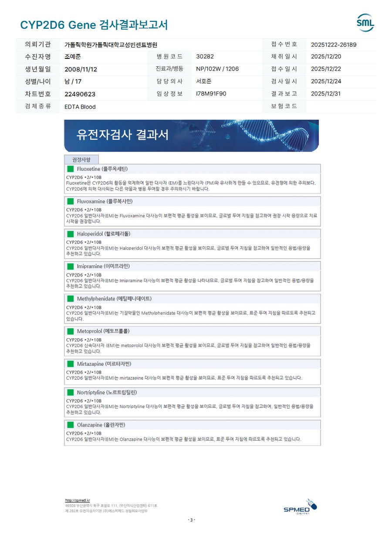Click the page number 3 at bottom

(192, 520)
